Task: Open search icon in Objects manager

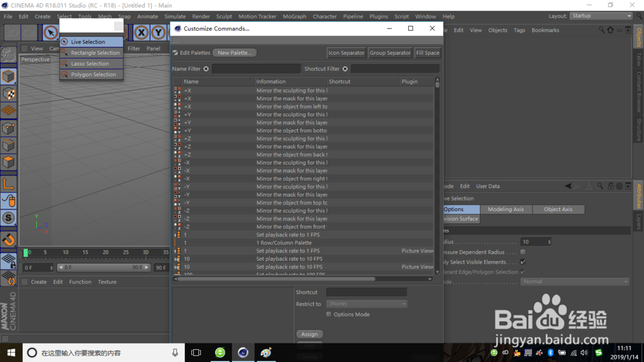Action: (601, 30)
